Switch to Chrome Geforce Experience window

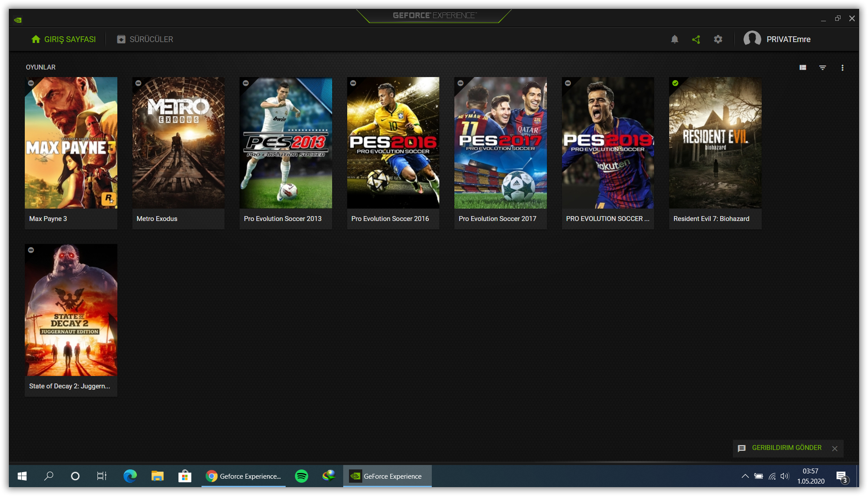(x=244, y=476)
